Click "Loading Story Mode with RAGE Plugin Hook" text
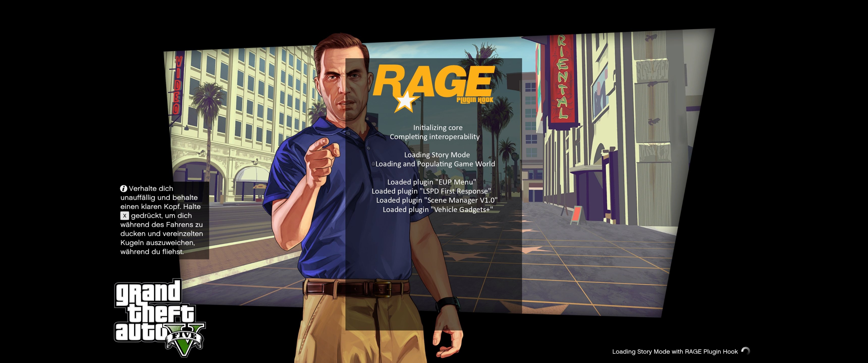The height and width of the screenshot is (363, 868). (x=674, y=352)
